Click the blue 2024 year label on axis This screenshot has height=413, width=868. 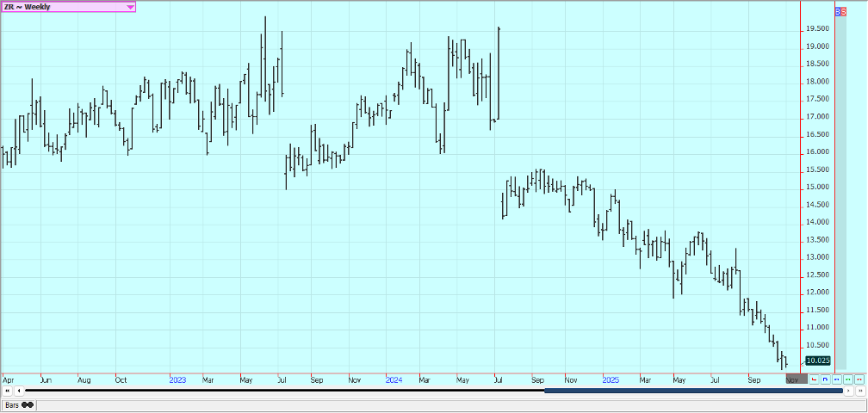pos(394,379)
